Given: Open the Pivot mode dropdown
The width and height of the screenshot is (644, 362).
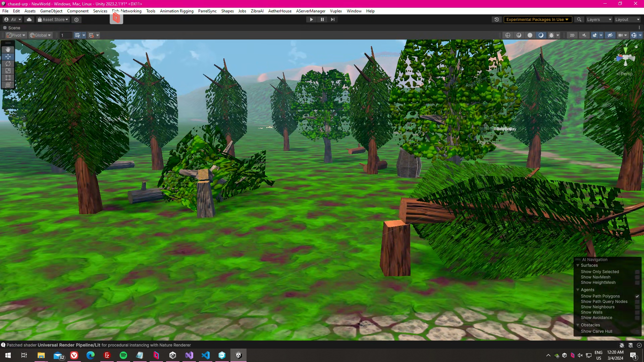Looking at the screenshot, I should tap(16, 35).
